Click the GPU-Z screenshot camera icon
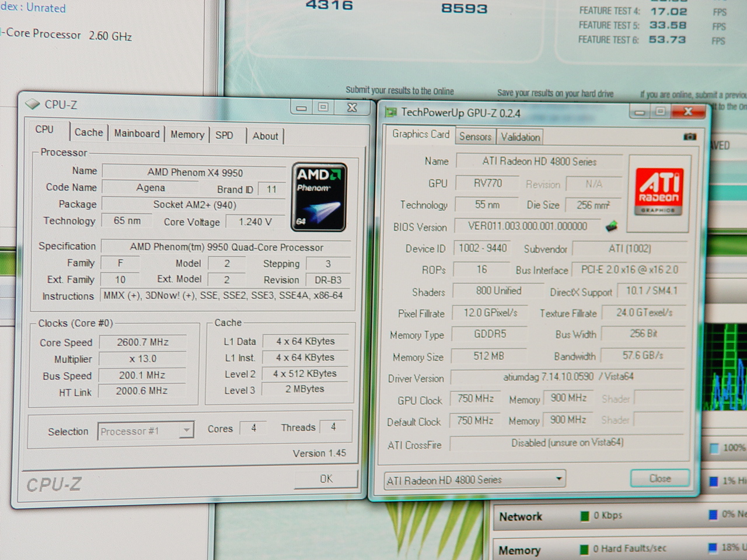This screenshot has width=747, height=560. point(689,136)
